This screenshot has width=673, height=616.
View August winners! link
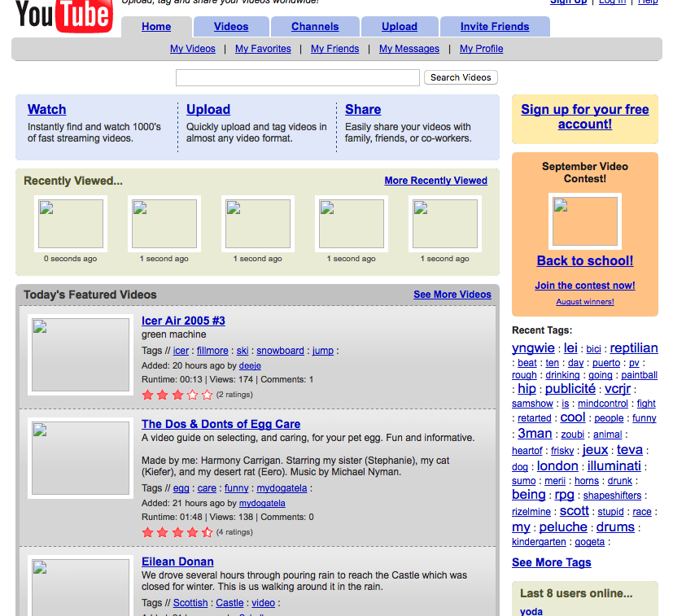(x=584, y=302)
